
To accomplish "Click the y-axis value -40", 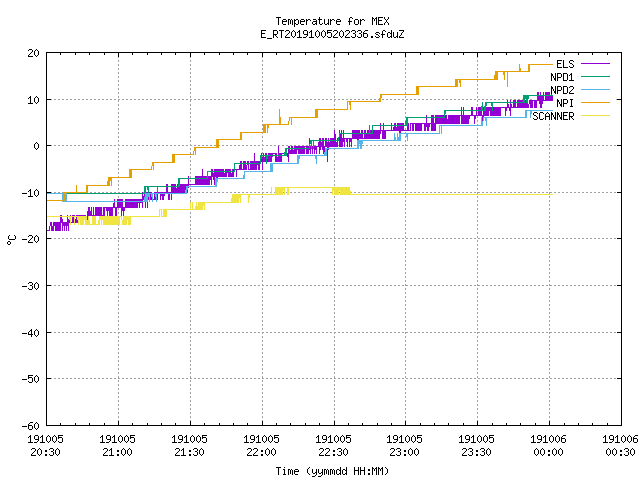I will (x=31, y=333).
